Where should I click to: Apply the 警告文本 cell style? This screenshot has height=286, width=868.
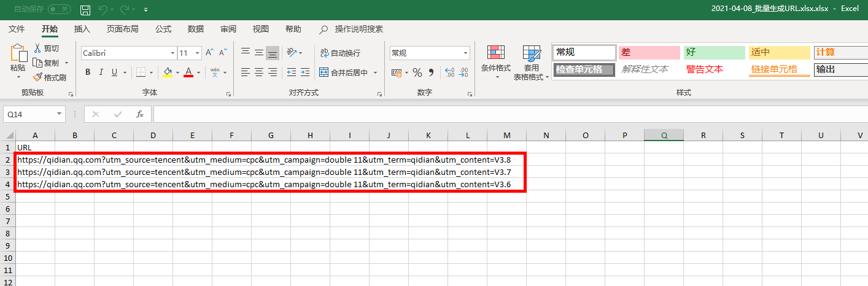(x=715, y=69)
